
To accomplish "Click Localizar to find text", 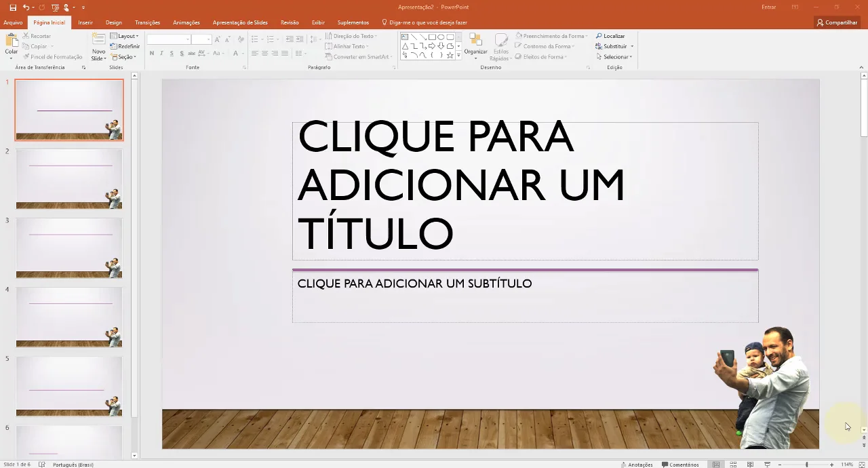I will coord(610,36).
